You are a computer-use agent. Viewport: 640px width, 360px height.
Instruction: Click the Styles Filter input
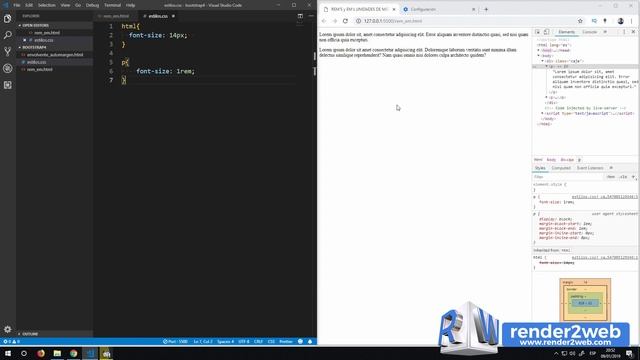tap(568, 177)
